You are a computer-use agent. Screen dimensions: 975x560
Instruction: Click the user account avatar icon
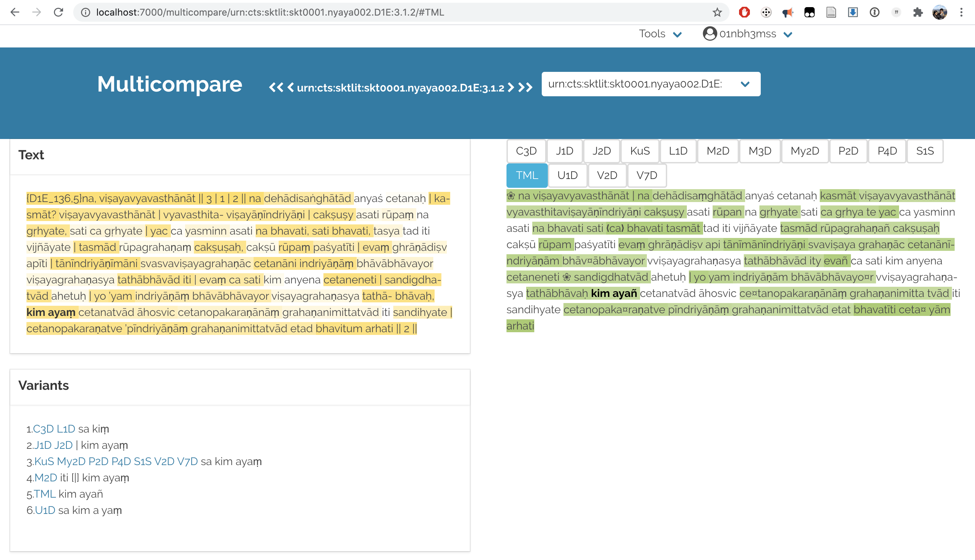[x=939, y=12]
